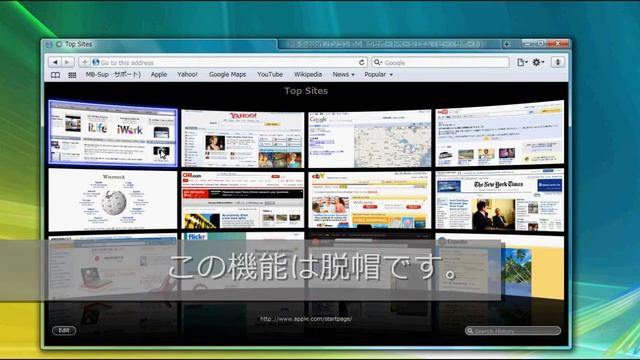Focus the Google search field
This screenshot has height=360, width=640.
coord(440,62)
